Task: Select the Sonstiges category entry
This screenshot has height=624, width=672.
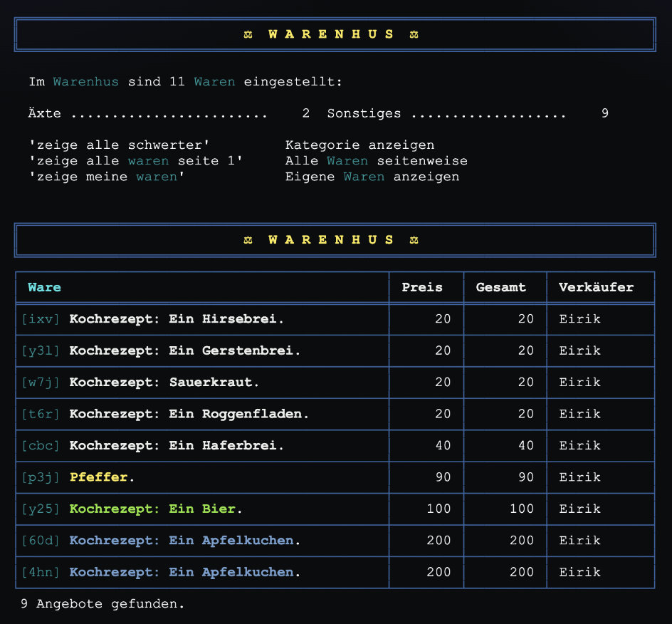Action: click(x=364, y=113)
